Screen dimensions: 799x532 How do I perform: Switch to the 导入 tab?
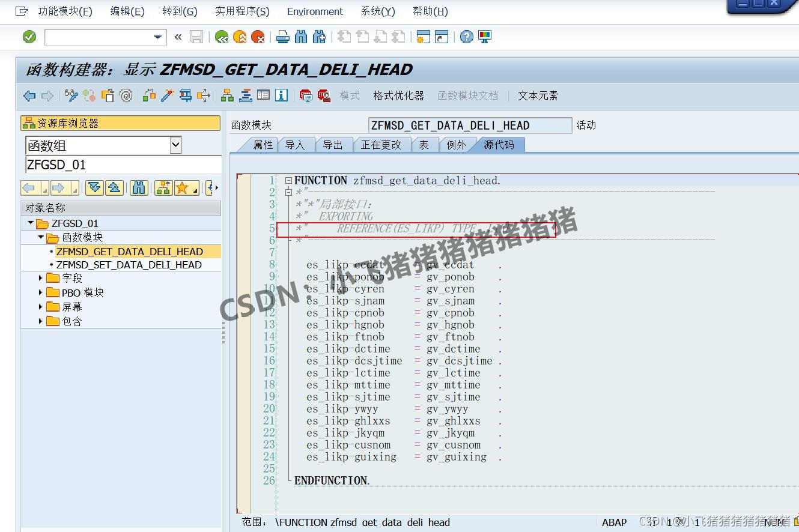pos(295,145)
